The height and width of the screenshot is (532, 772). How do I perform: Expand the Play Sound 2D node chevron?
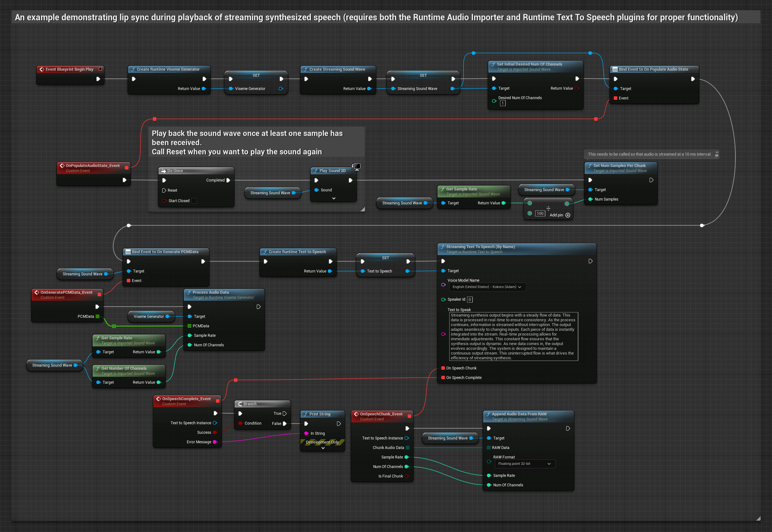[334, 198]
